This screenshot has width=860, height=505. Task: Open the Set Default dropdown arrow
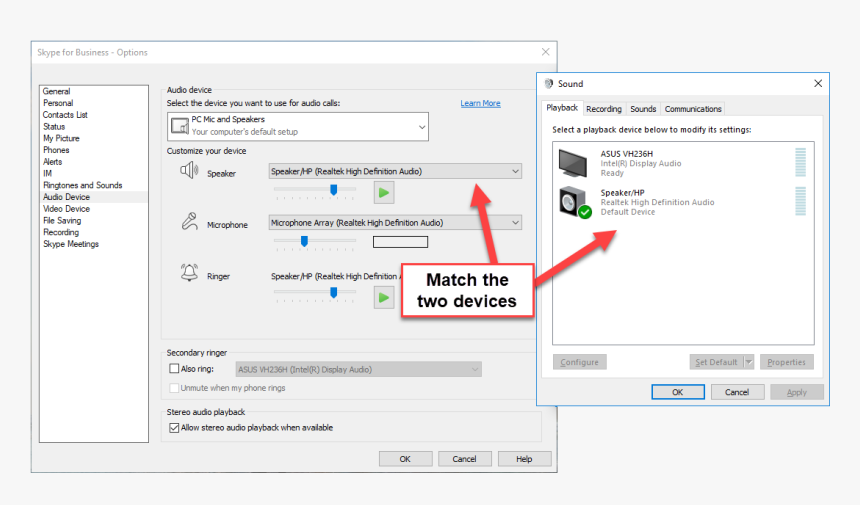(749, 362)
